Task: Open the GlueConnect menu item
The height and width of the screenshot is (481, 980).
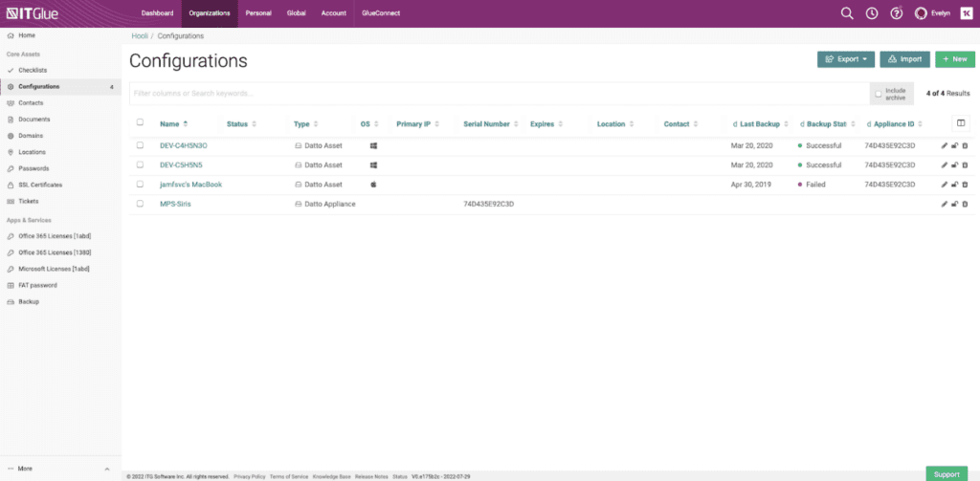Action: (x=381, y=13)
